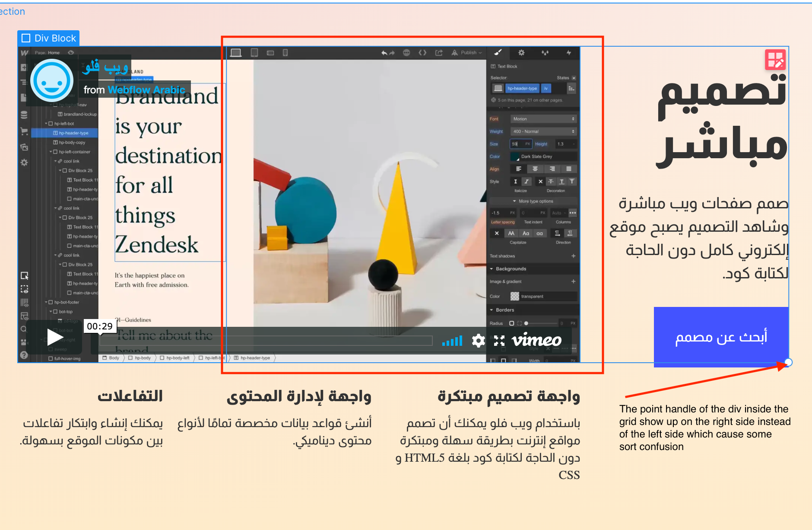Viewport: 812px width, 530px height.
Task: Click the font Size input field
Action: pos(520,144)
